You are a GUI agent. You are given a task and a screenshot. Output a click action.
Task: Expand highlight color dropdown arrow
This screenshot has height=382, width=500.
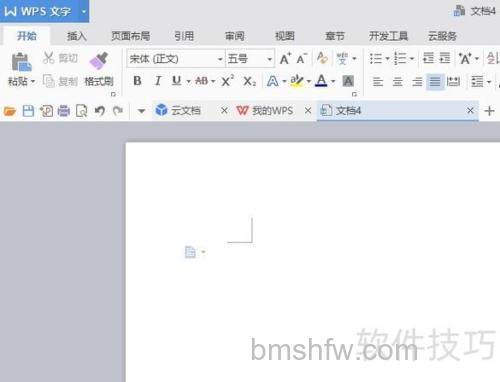coord(309,81)
